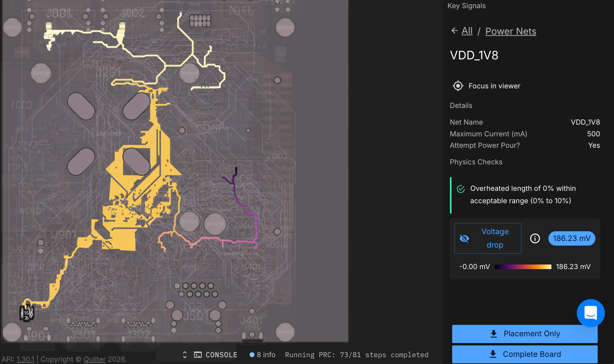This screenshot has height=364, width=614.
Task: Click the VDD_1V8 net name value
Action: coord(585,122)
